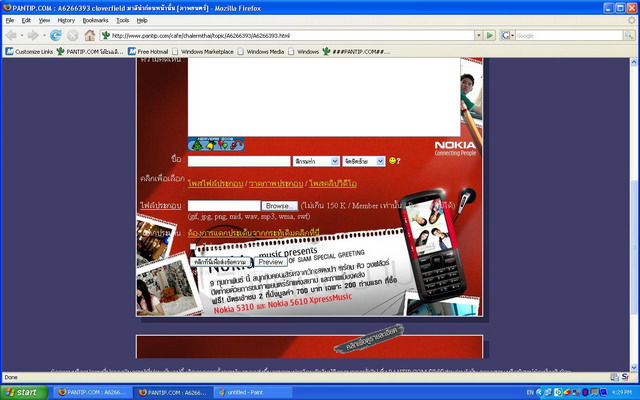Click the Google search input box
Screen dimensions: 640x400
tap(569, 36)
